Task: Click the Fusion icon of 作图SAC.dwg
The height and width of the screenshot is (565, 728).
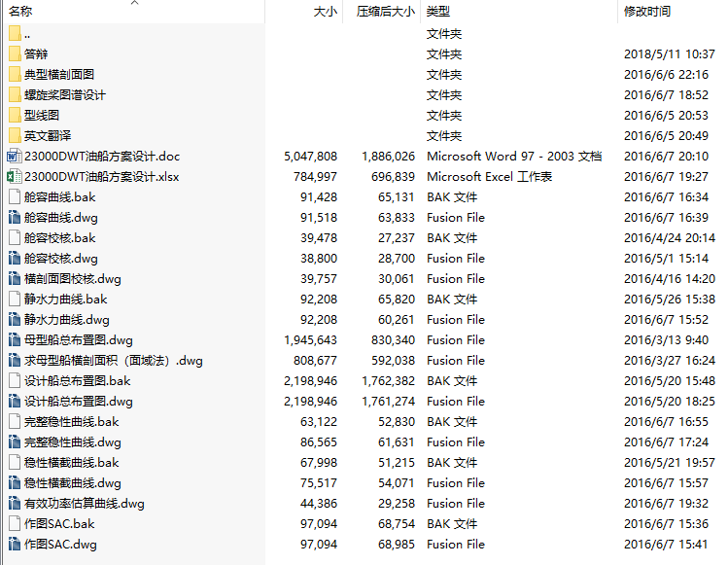Action: (x=15, y=545)
